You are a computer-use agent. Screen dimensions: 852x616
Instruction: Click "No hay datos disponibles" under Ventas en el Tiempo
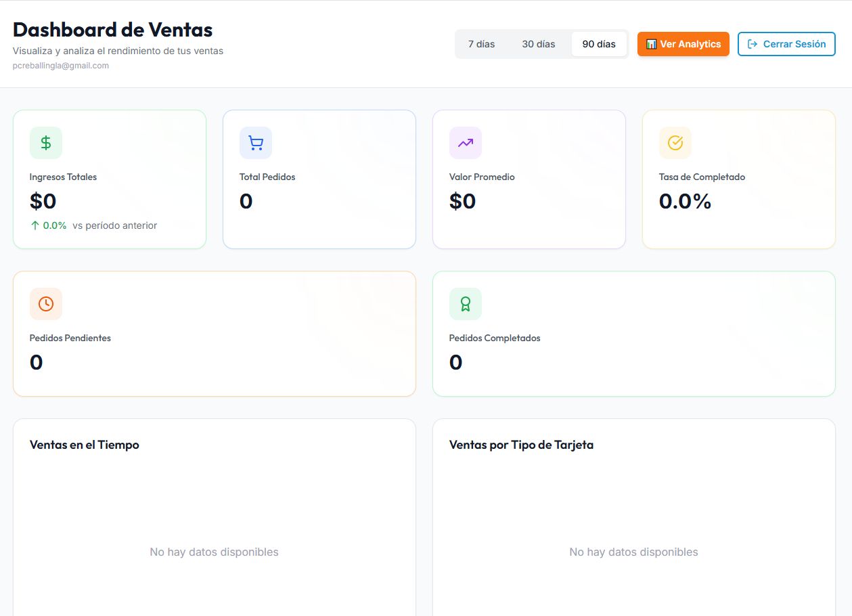click(215, 552)
